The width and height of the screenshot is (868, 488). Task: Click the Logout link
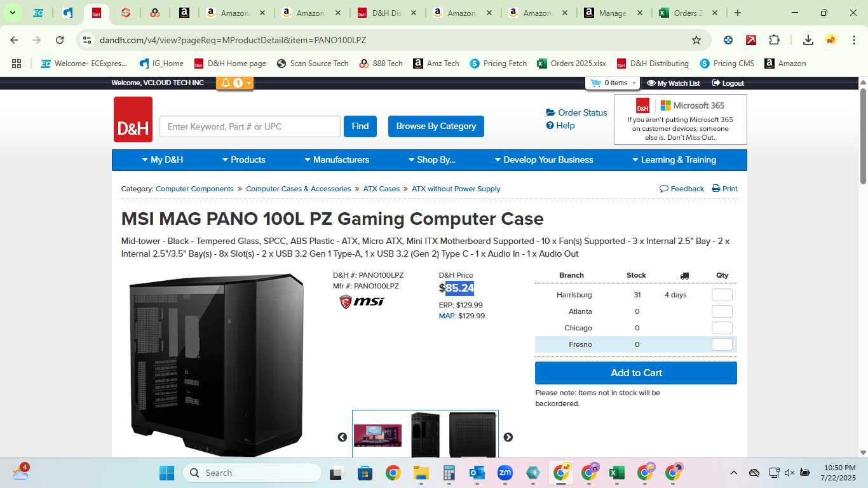(x=728, y=83)
